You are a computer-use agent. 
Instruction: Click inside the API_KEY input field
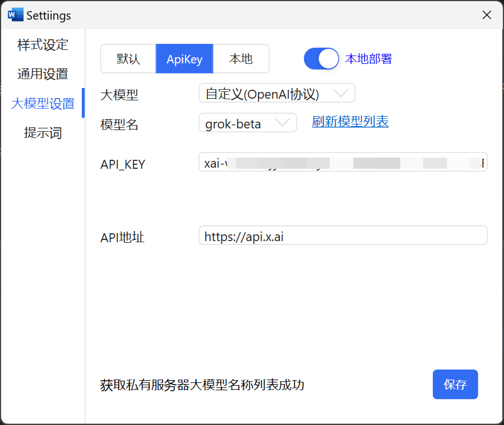pyautogui.click(x=343, y=162)
